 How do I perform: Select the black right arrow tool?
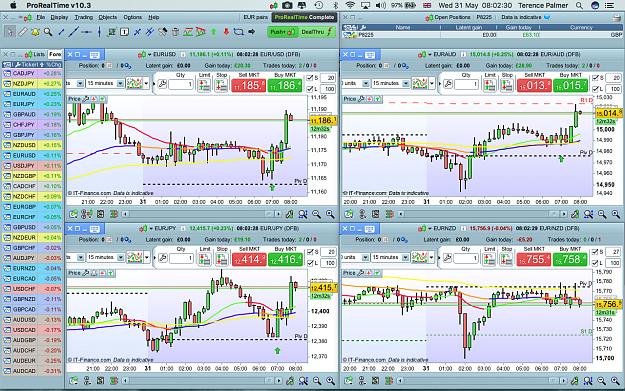click(252, 32)
